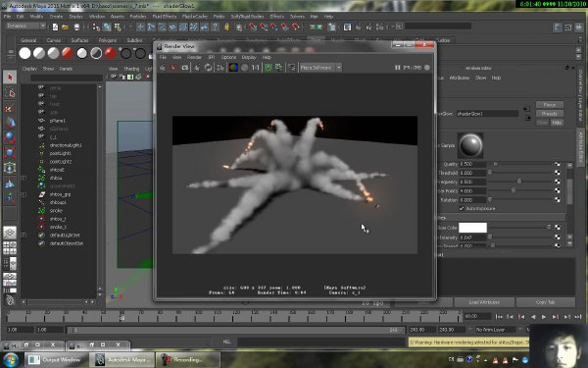Toggle the Auto Exposure checkbox
The image size is (588, 368).
(462, 209)
